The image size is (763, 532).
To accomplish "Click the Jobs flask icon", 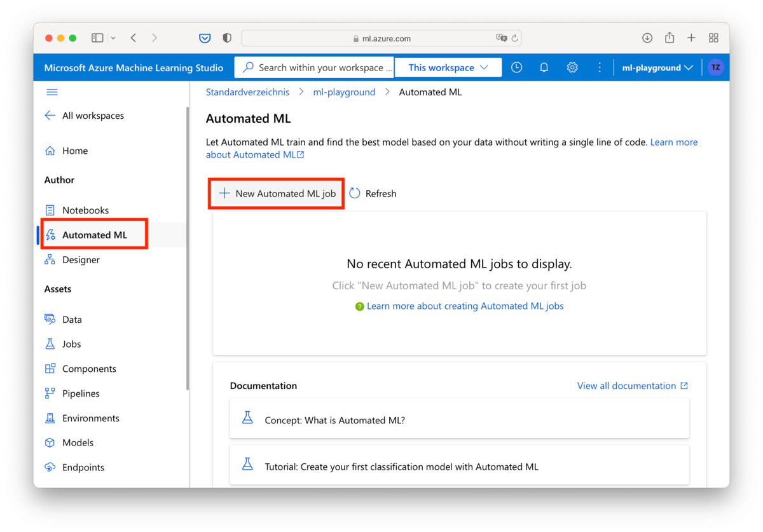I will pyautogui.click(x=50, y=344).
